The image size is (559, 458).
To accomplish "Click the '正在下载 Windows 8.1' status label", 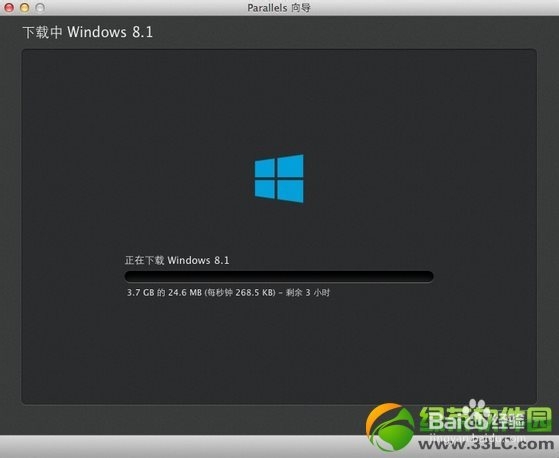I will (x=177, y=260).
